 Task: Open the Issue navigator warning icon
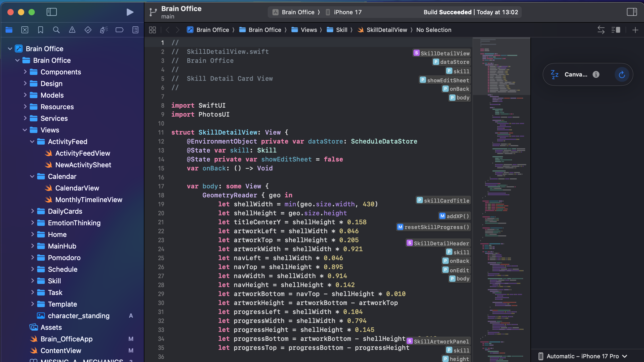tap(72, 30)
